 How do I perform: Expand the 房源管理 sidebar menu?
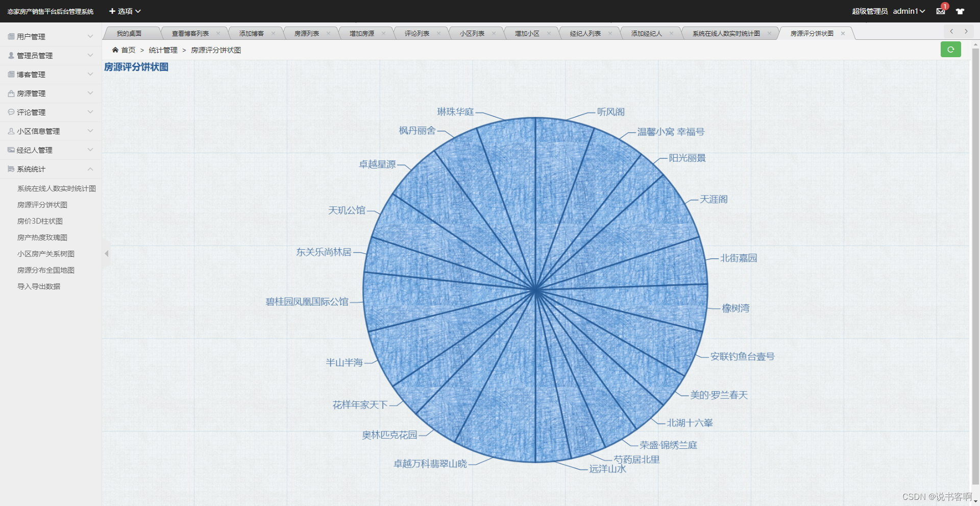[51, 93]
